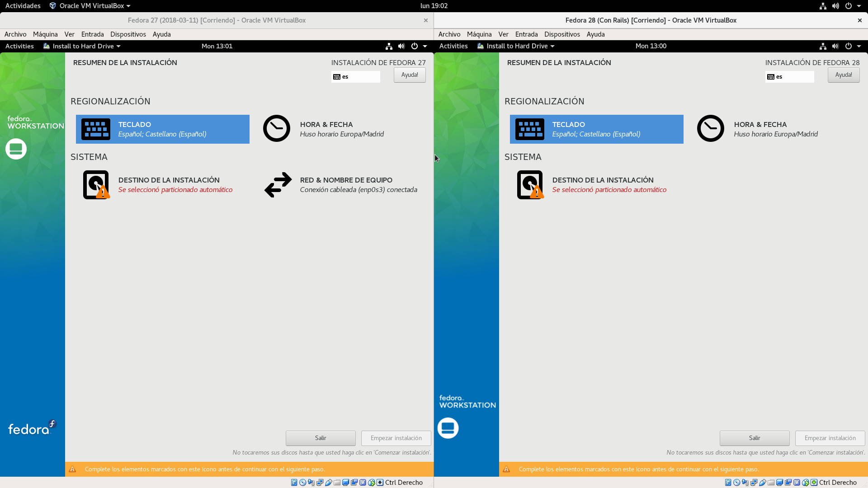The width and height of the screenshot is (868, 488).
Task: Open Hora & Fecha clock in Fedora 28
Action: (x=711, y=129)
